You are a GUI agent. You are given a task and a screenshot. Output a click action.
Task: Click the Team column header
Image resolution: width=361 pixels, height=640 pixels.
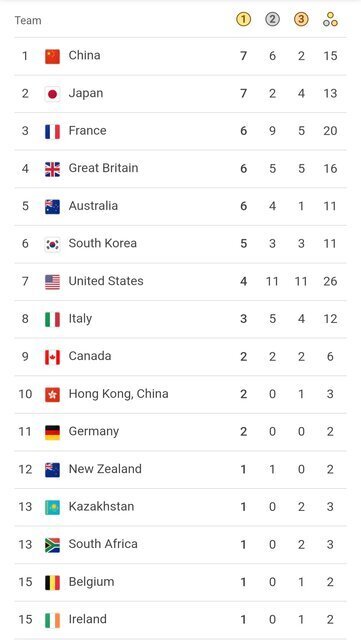click(28, 20)
